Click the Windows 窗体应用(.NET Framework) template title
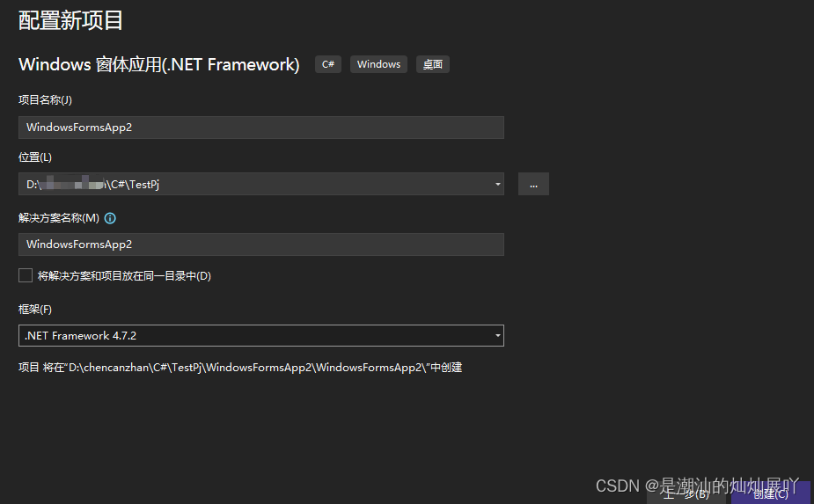The height and width of the screenshot is (504, 814). point(159,64)
